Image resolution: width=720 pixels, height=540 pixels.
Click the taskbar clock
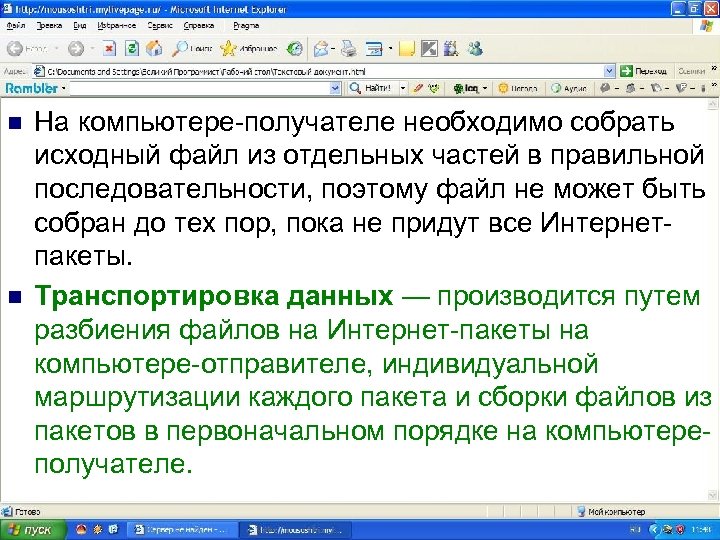700,530
